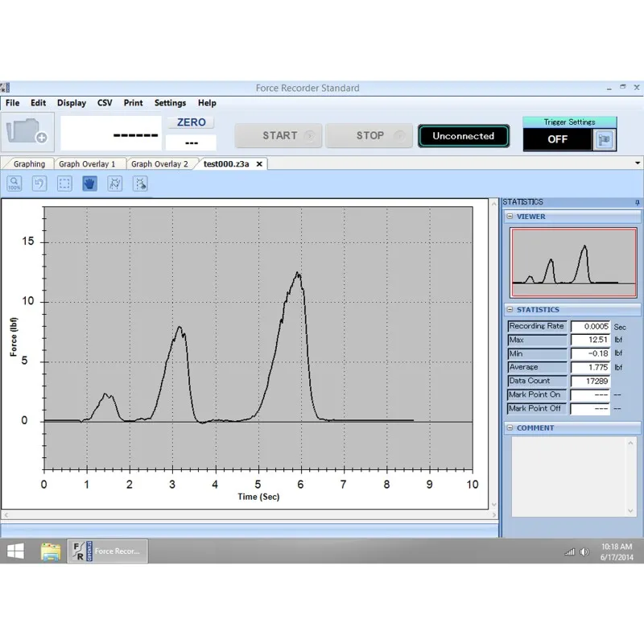Pin the STATISTICS panel
The image size is (644, 644).
coord(637,202)
